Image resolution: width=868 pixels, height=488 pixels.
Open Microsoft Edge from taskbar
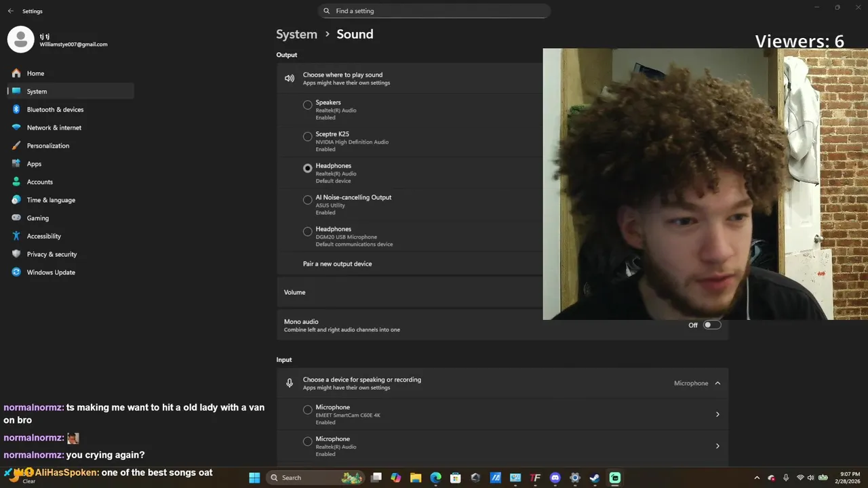click(436, 478)
